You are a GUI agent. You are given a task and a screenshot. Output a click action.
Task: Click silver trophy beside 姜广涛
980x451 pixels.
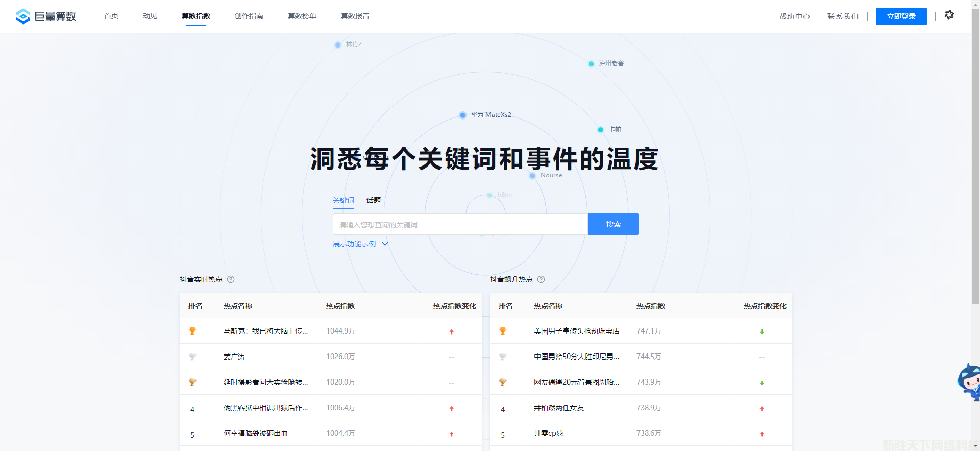[x=192, y=357]
